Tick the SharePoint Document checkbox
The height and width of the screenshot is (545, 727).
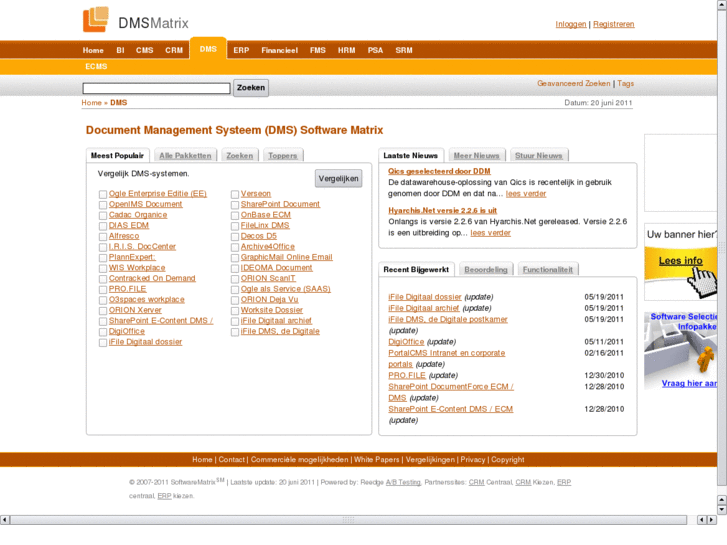click(235, 205)
